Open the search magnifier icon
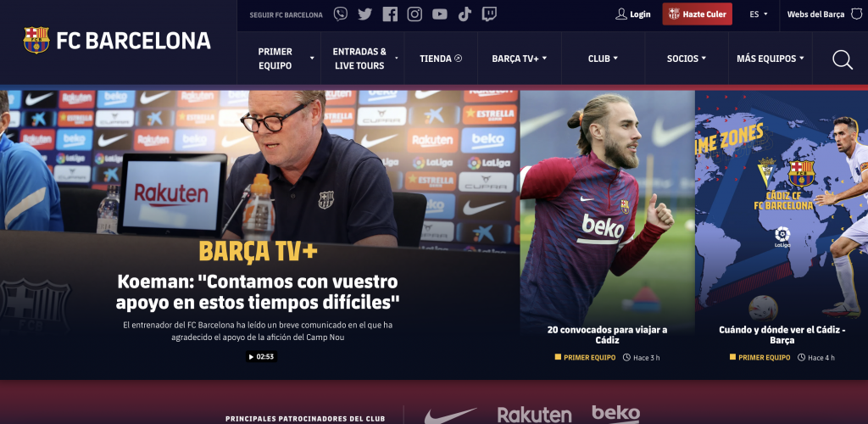 [x=843, y=59]
